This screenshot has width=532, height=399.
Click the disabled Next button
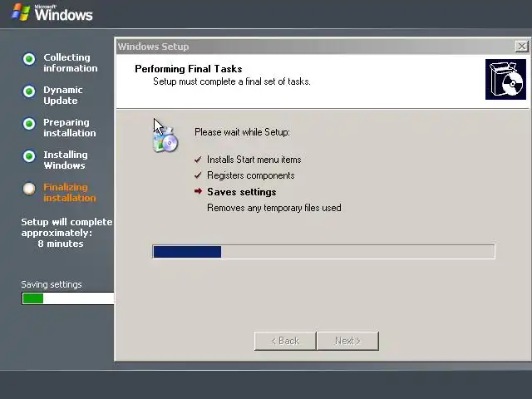tap(347, 341)
